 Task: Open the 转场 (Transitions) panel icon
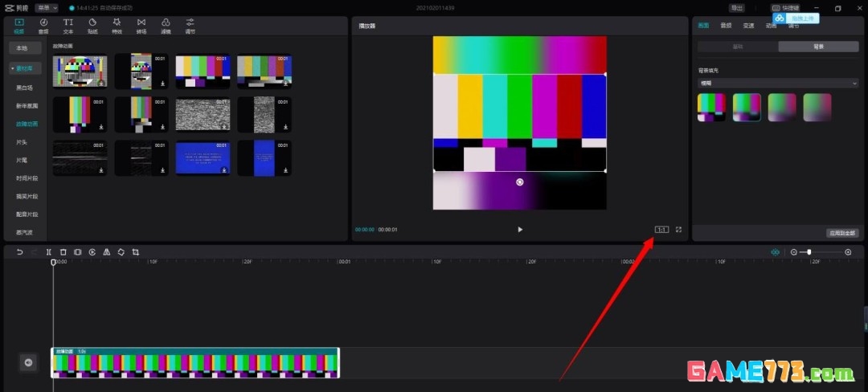(141, 25)
